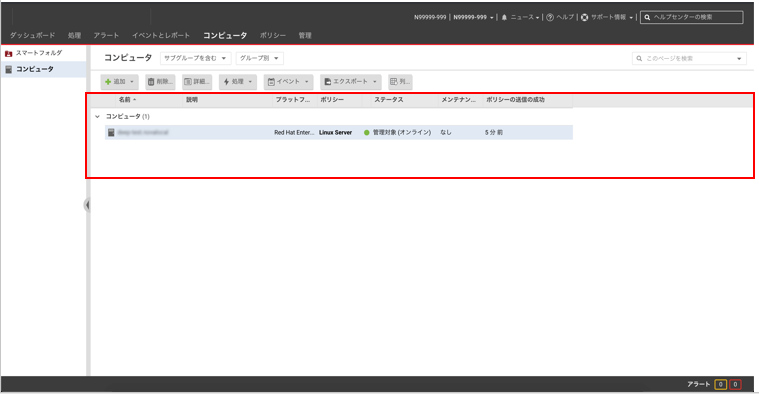Click the 管理対象 (オンライン) status text
The image size is (759, 394).
401,133
